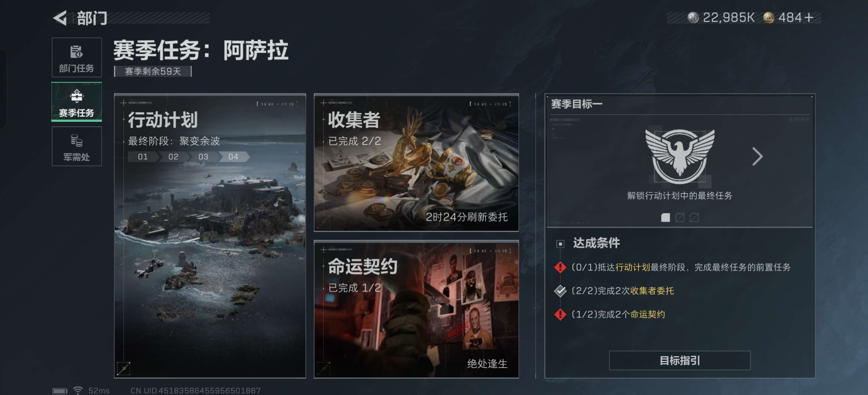Select the first season goal page indicator
The height and width of the screenshot is (395, 868).
coord(665,217)
